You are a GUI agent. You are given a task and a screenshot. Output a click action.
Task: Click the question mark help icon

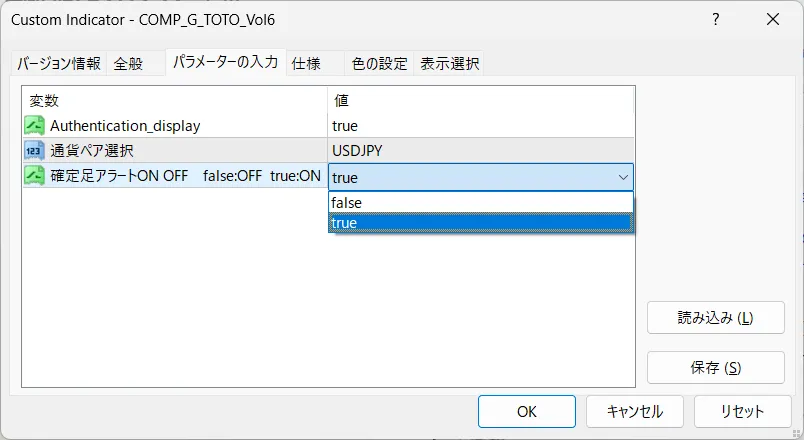[716, 19]
